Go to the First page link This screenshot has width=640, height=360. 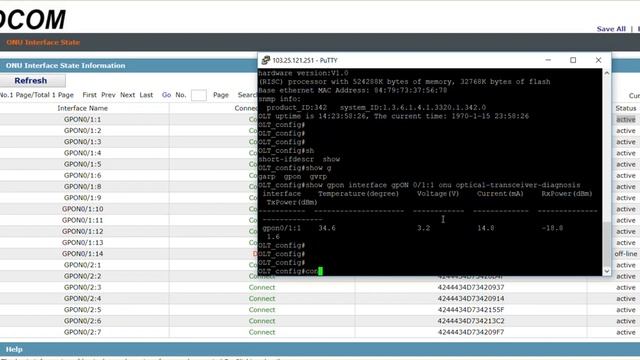pos(89,95)
